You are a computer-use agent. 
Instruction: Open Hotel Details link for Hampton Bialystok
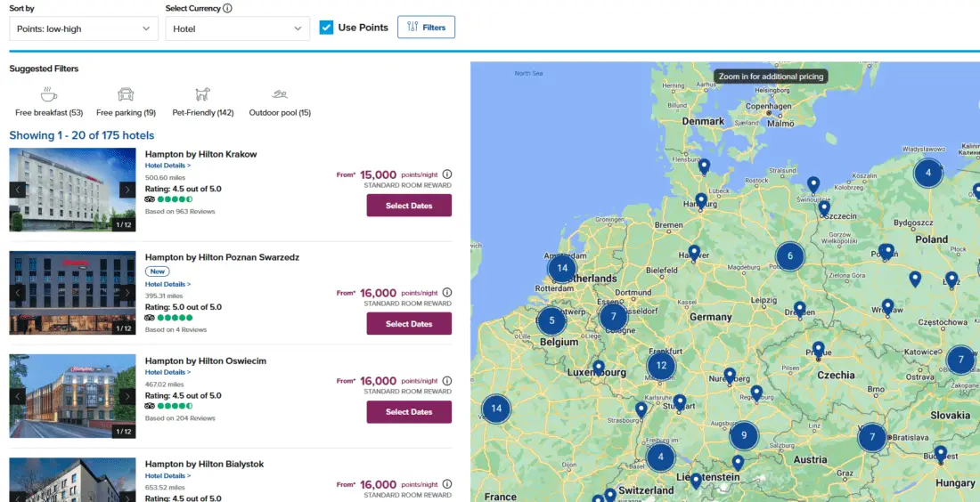[167, 475]
